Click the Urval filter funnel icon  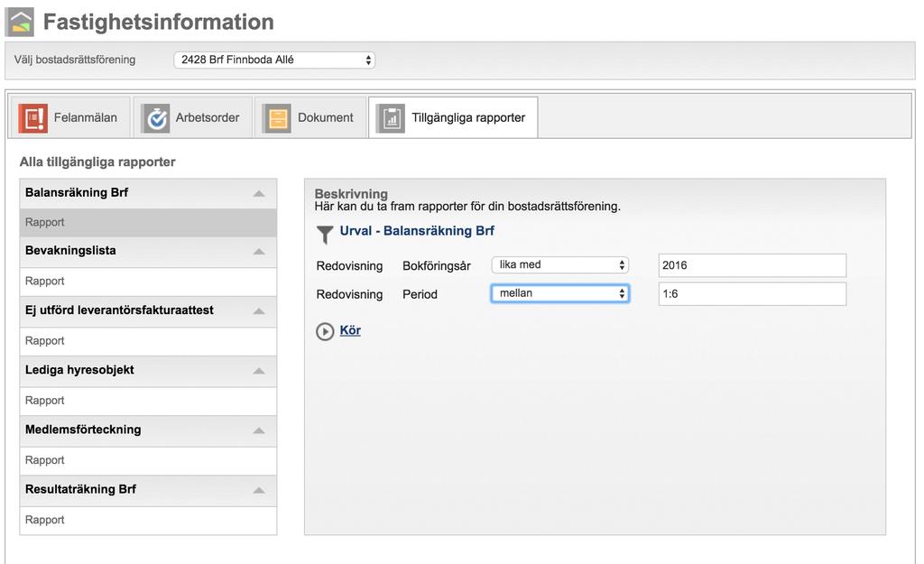325,235
